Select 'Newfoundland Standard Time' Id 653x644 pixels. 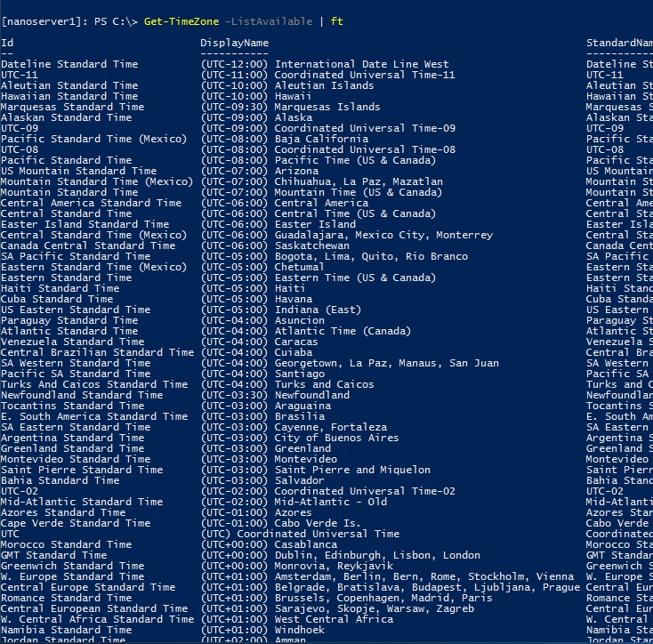tap(82, 395)
